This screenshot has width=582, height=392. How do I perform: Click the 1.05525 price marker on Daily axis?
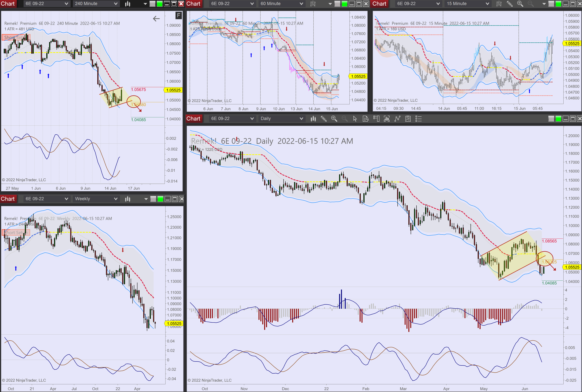click(x=572, y=267)
